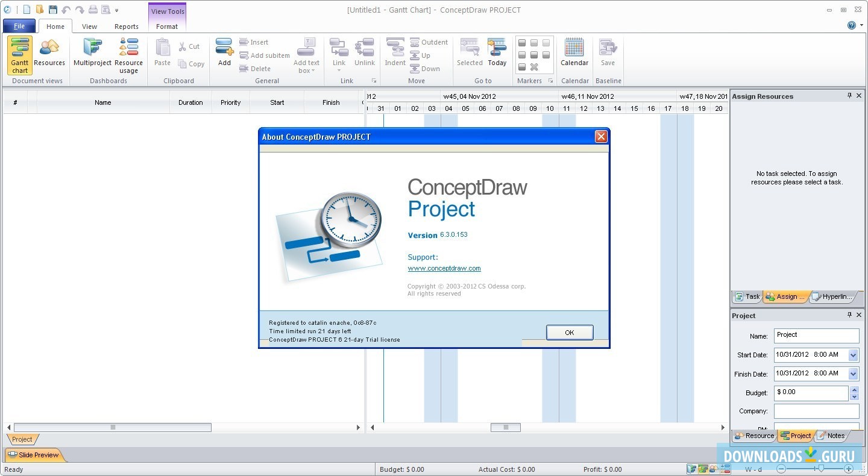The width and height of the screenshot is (868, 476).
Task: Open the Finish Date dropdown
Action: pos(854,374)
